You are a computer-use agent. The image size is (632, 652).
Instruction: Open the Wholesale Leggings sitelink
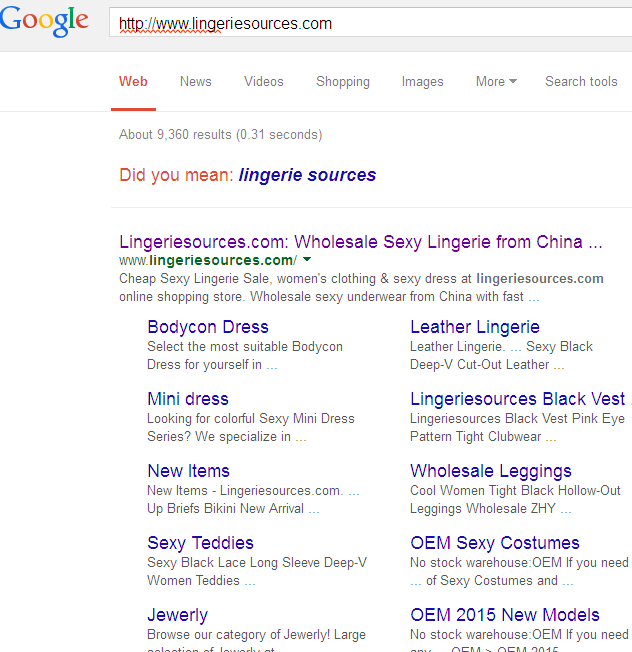(491, 471)
